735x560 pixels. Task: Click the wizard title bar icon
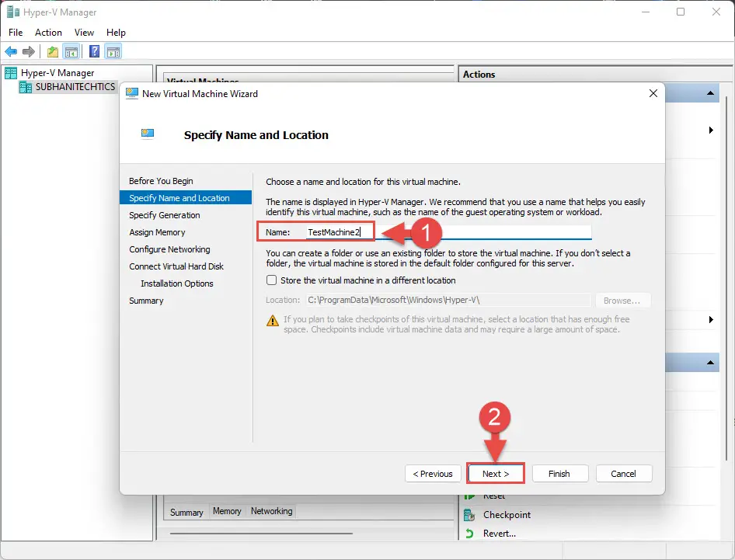click(132, 93)
